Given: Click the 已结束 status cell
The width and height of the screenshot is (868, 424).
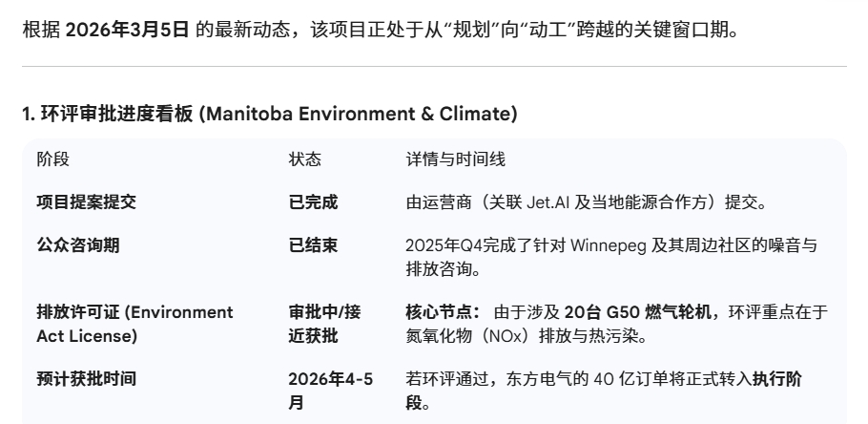Looking at the screenshot, I should [x=313, y=245].
